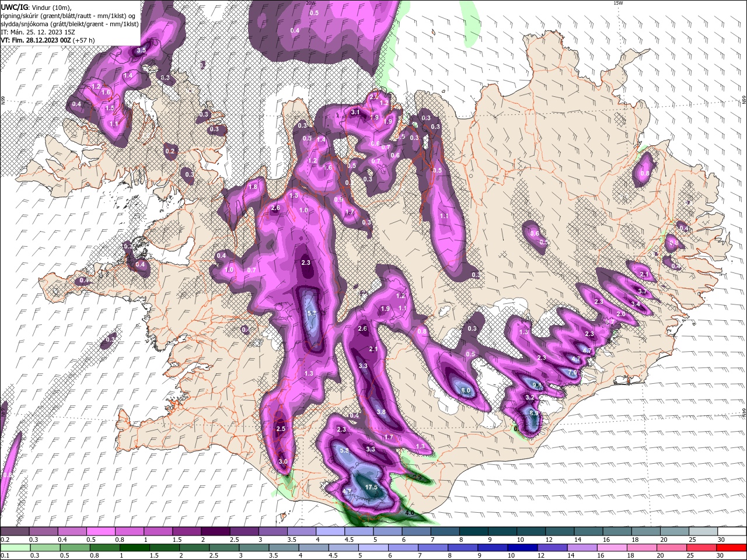This screenshot has height=560, width=747.
Task: Select lower rain legend red swatch labeled 30
Action: point(731,548)
